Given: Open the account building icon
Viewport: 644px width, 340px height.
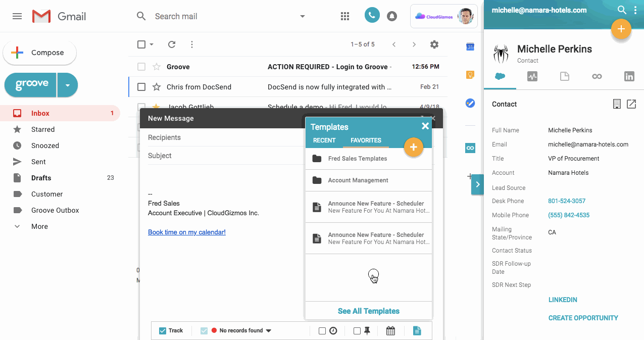Looking at the screenshot, I should coord(617,104).
